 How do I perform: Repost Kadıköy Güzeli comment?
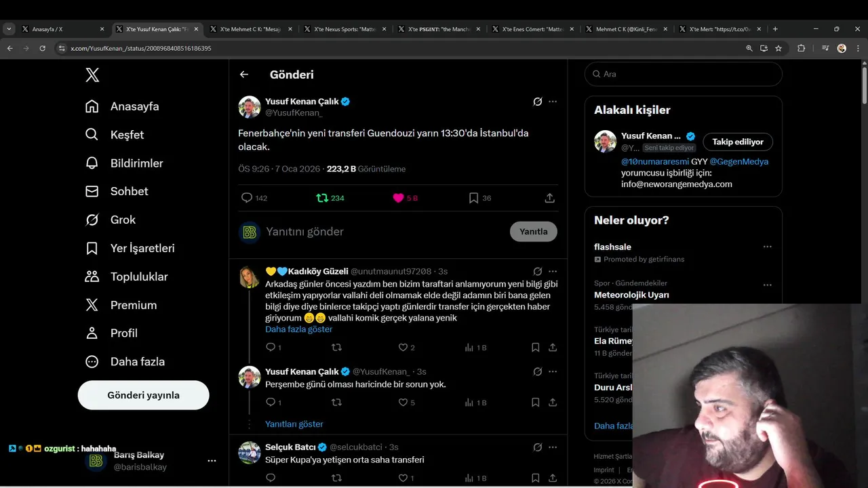(336, 348)
